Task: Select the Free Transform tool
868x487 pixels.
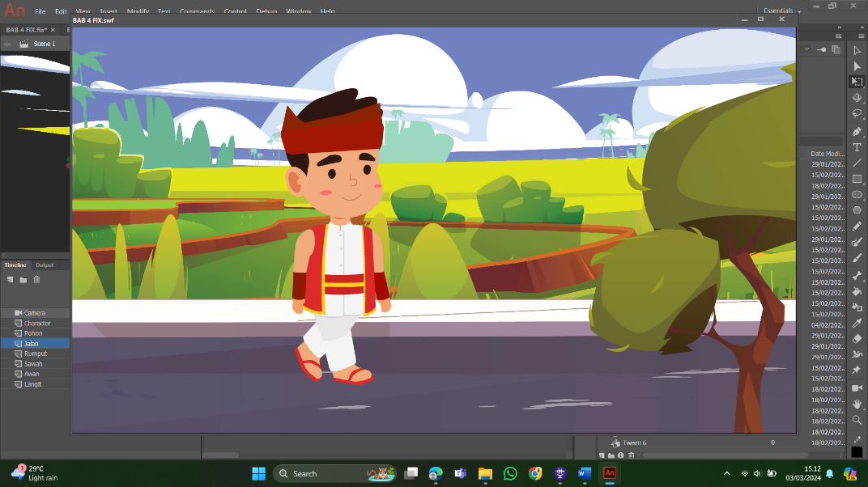Action: (x=857, y=82)
